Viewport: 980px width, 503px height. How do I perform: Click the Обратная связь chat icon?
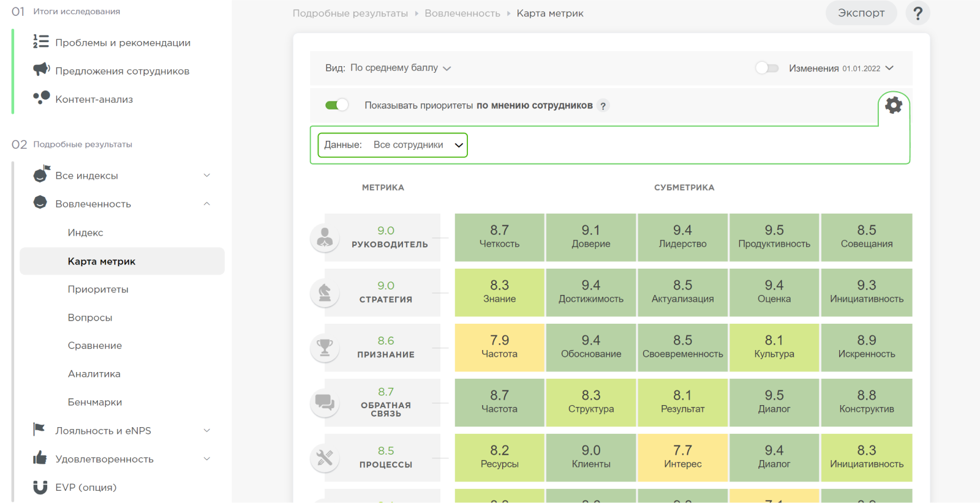(x=325, y=403)
